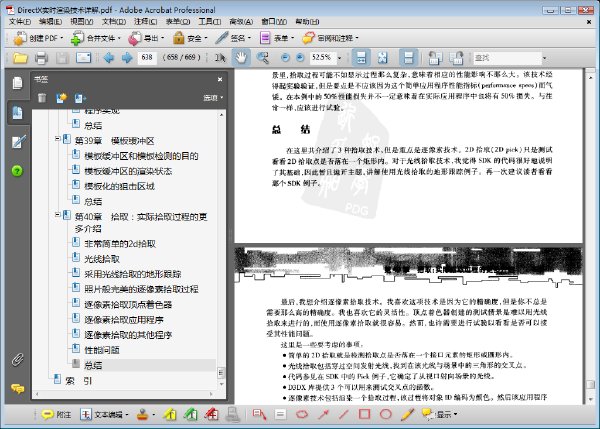This screenshot has width=600, height=429.
Task: Open the Attachments paperclip panel
Action: (17, 360)
